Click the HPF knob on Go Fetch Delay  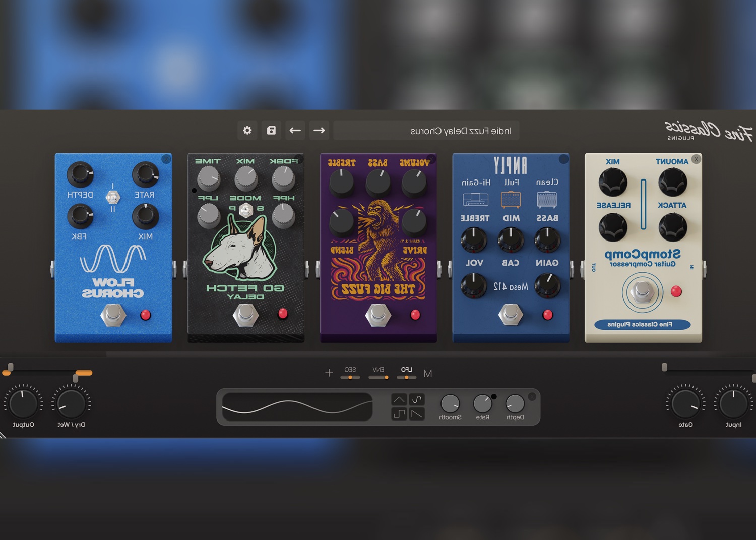[283, 216]
